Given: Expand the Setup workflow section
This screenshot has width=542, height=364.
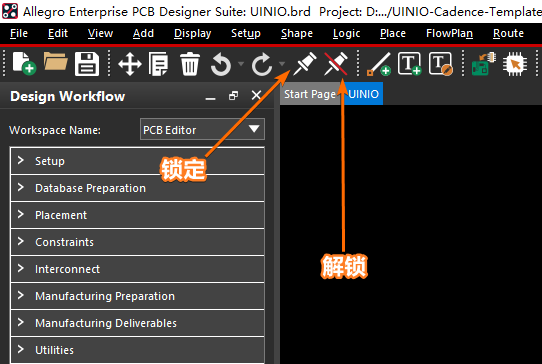Looking at the screenshot, I should (x=138, y=161).
